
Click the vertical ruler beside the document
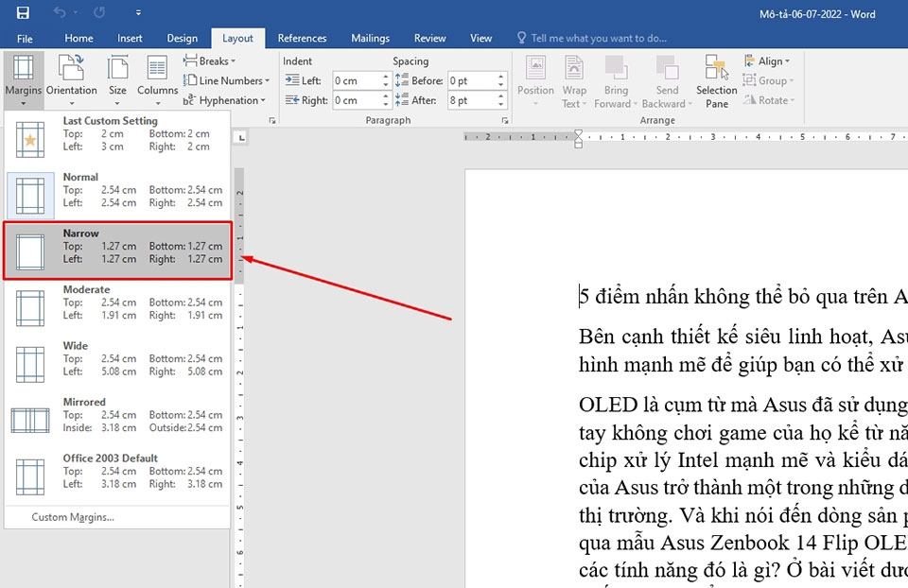(239, 376)
